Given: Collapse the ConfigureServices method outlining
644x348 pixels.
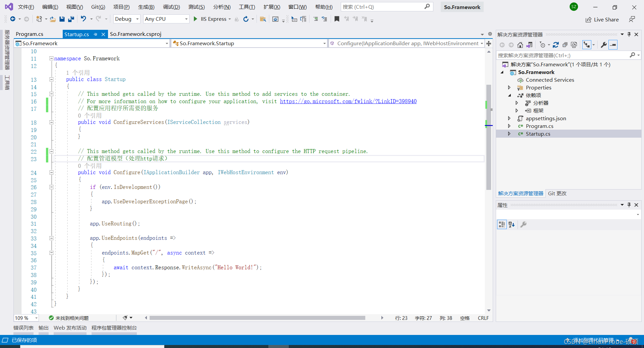Looking at the screenshot, I should [51, 122].
